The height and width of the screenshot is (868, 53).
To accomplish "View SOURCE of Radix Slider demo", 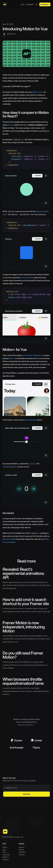I will pyautogui.click(x=37, y=428).
